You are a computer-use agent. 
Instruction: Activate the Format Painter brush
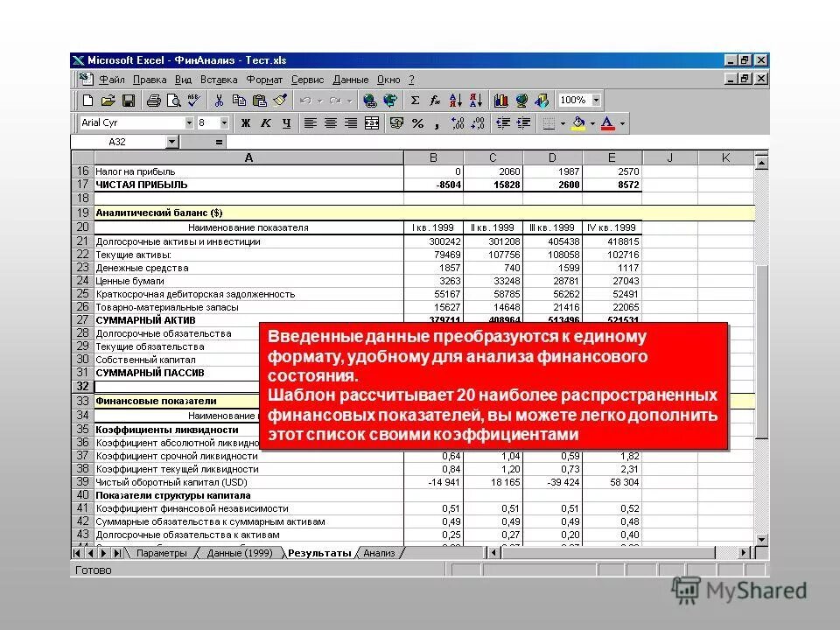[280, 100]
